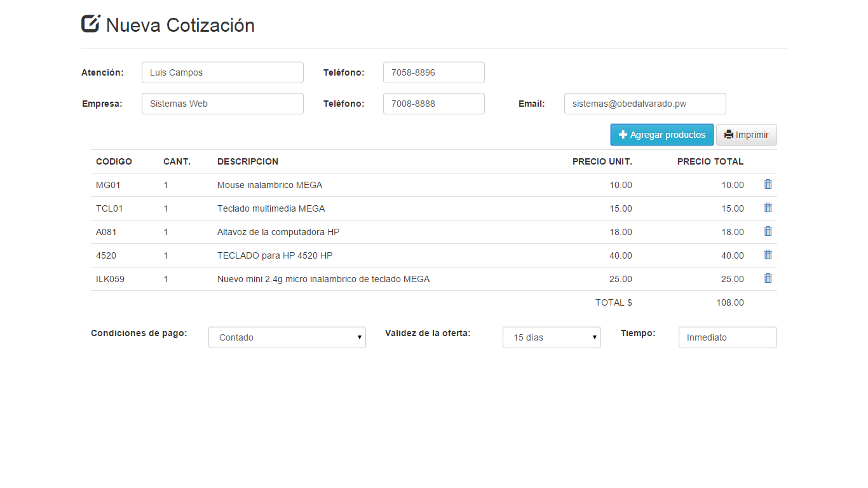Delete the TCL01 Teclado multimedia row
The width and height of the screenshot is (868, 488).
tap(768, 208)
